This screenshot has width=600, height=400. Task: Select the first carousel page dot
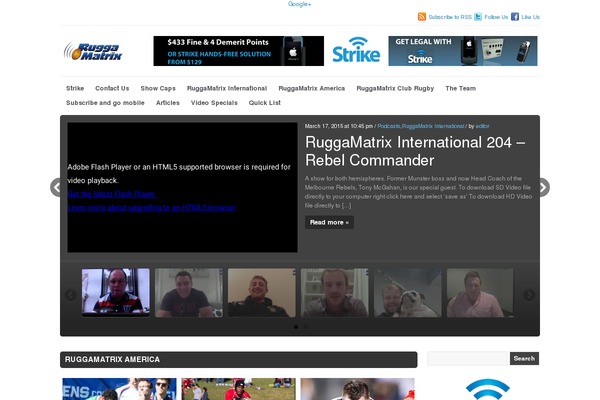coord(296,327)
